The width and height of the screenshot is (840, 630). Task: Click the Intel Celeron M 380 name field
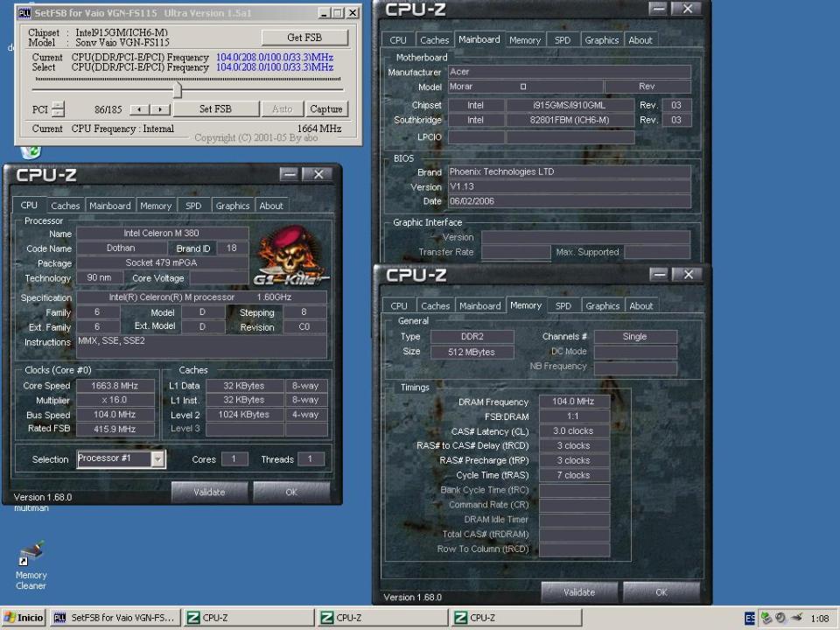pyautogui.click(x=162, y=233)
